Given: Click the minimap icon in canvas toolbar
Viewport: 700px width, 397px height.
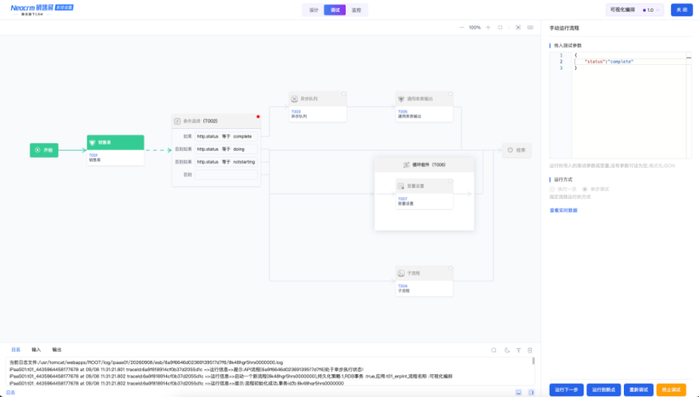Looking at the screenshot, I should 530,28.
